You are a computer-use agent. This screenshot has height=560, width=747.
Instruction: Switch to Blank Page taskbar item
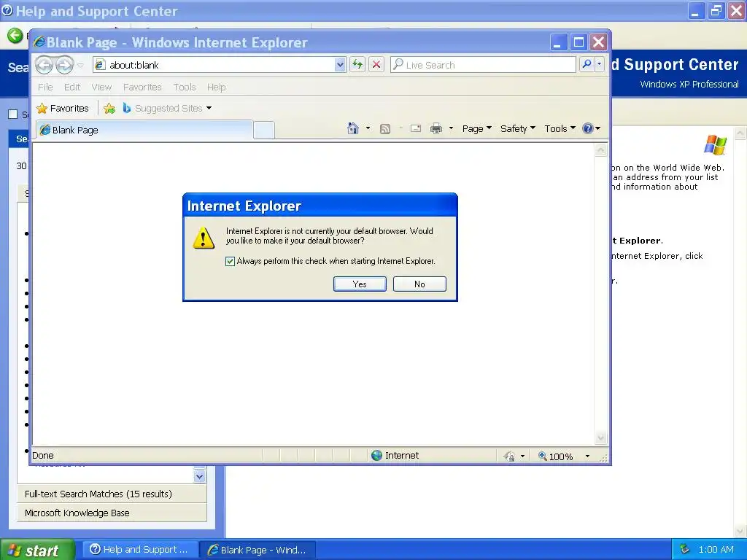click(258, 550)
